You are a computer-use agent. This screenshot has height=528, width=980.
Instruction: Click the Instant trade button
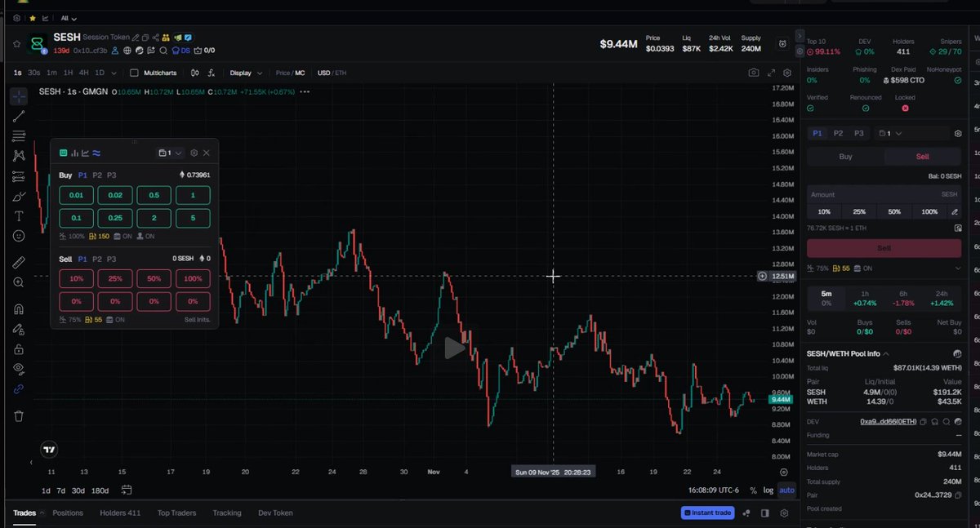point(707,513)
